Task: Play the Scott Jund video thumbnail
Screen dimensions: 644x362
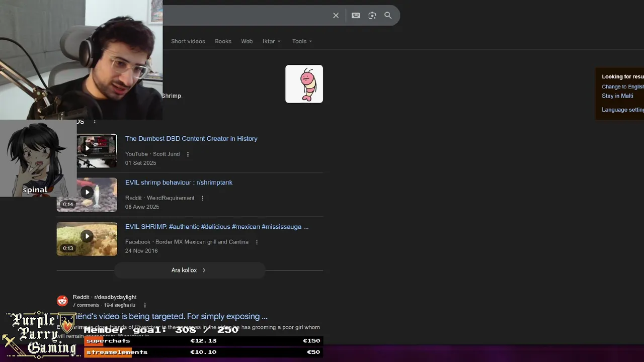Action: coord(97,150)
